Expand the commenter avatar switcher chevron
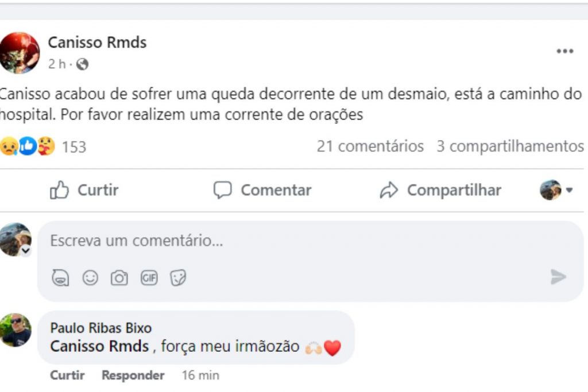 (x=26, y=250)
